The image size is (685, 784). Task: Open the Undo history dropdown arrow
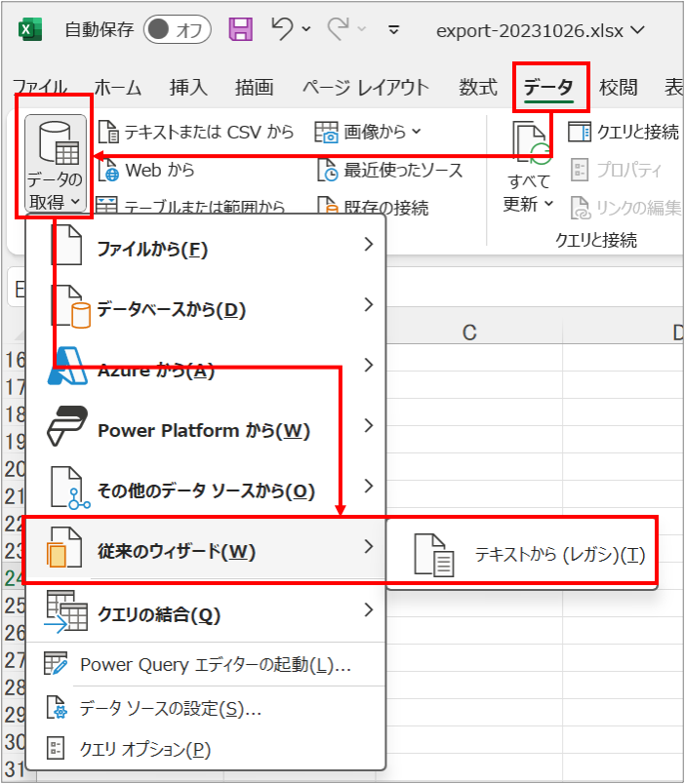pos(306,29)
